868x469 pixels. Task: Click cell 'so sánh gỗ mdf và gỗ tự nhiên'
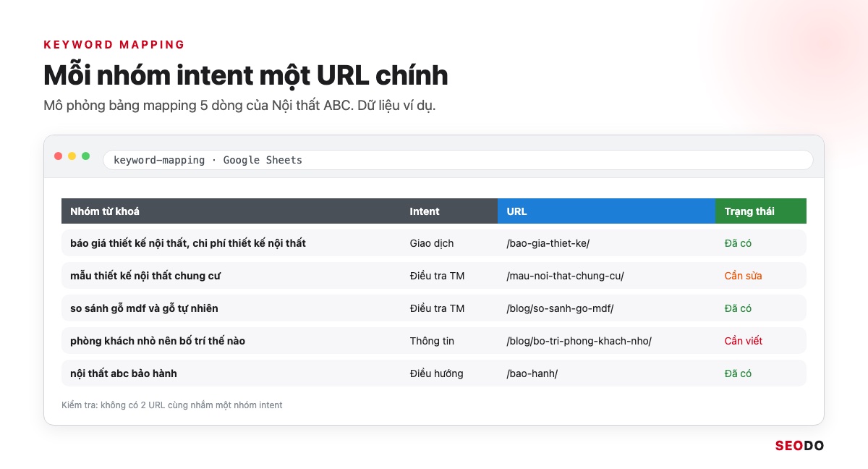(144, 308)
